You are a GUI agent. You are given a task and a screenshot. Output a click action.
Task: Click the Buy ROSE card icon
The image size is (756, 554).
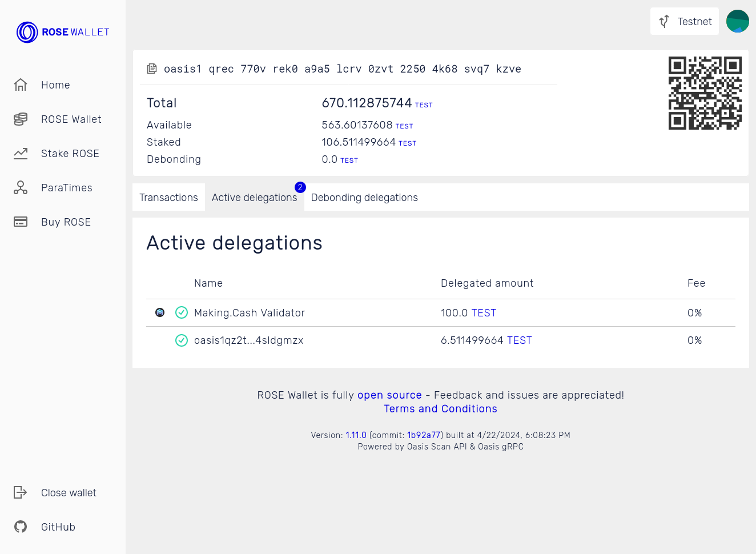click(x=21, y=222)
